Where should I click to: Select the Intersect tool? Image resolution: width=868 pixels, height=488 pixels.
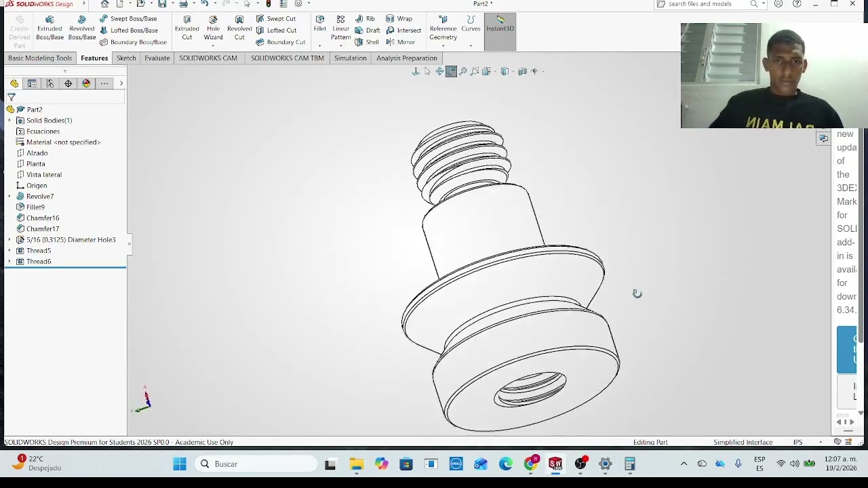pyautogui.click(x=403, y=30)
